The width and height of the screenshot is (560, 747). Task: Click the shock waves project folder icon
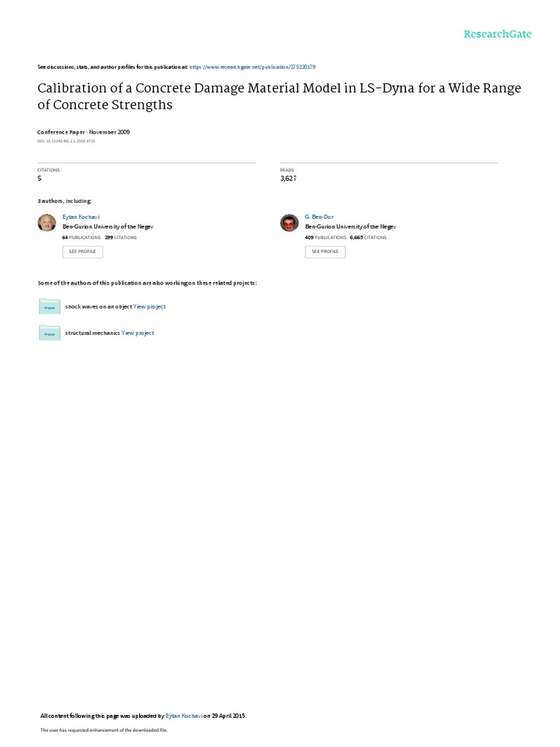pyautogui.click(x=50, y=306)
